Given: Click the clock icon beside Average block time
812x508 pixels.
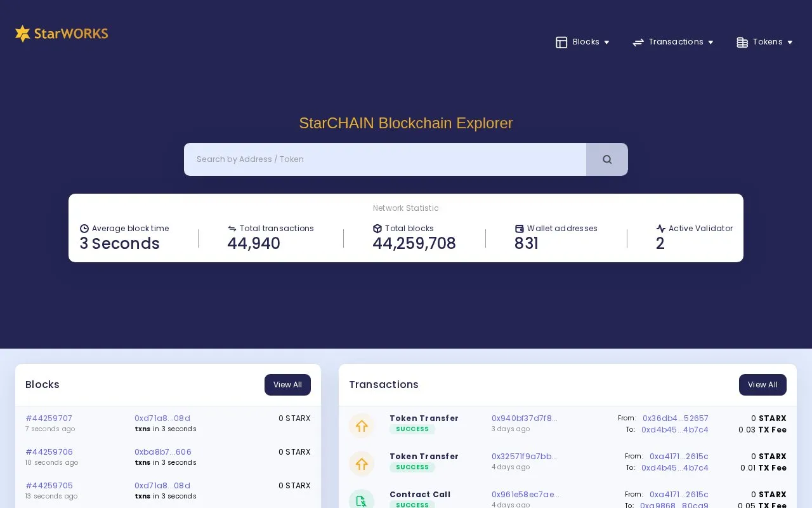Looking at the screenshot, I should pyautogui.click(x=84, y=229).
